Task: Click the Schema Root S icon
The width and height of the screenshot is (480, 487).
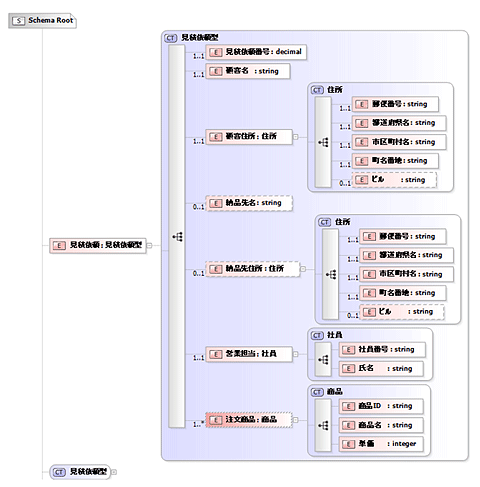Action: click(18, 21)
